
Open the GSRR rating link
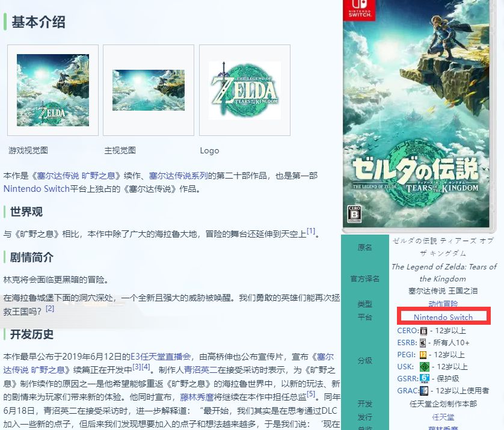[408, 378]
